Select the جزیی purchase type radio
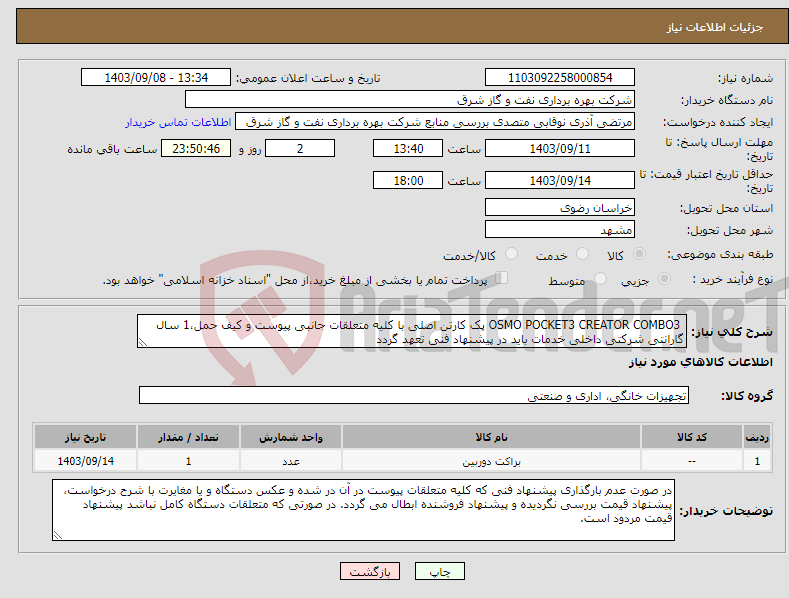 point(664,279)
